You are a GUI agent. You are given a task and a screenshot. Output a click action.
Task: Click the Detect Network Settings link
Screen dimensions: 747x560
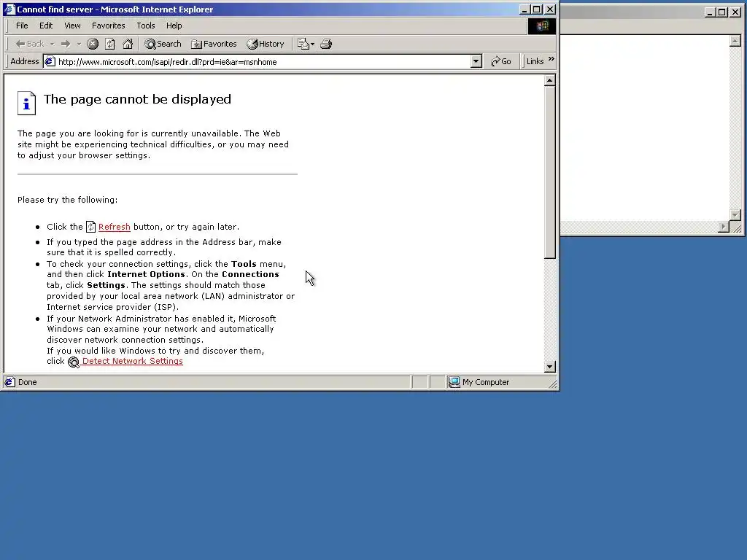(x=133, y=362)
